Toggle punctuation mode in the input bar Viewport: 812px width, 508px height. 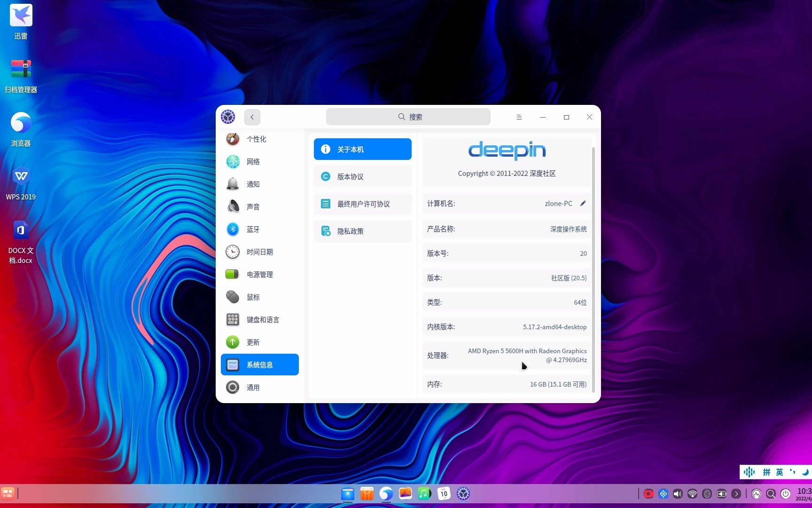793,472
